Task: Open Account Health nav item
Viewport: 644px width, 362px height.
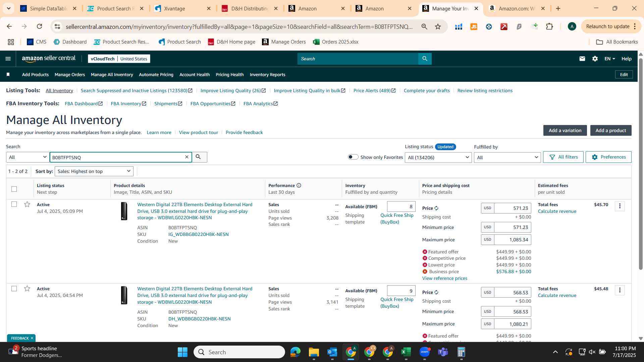Action: click(195, 74)
